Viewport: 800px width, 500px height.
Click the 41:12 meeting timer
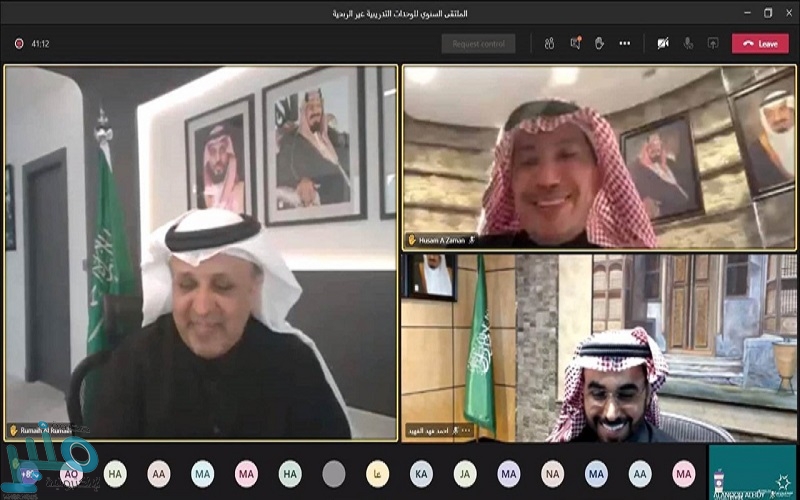click(x=40, y=43)
